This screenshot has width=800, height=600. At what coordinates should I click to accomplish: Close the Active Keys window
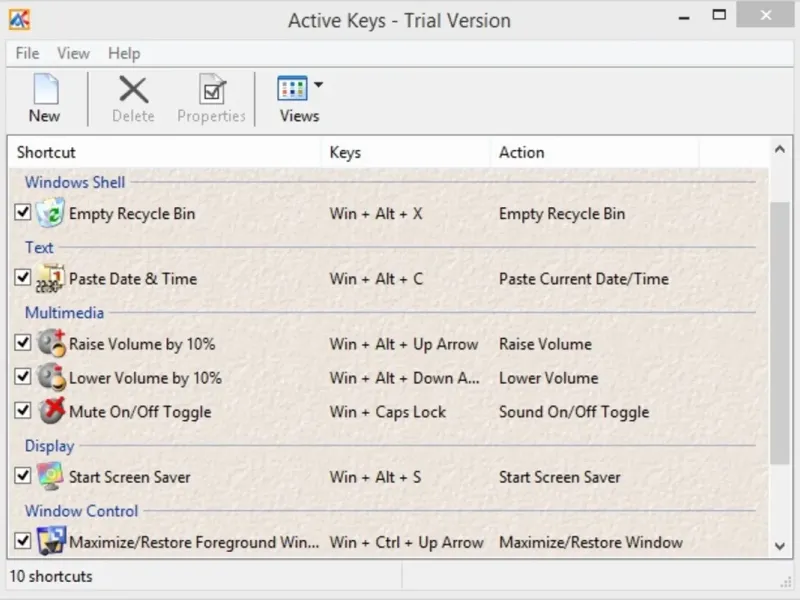click(765, 15)
